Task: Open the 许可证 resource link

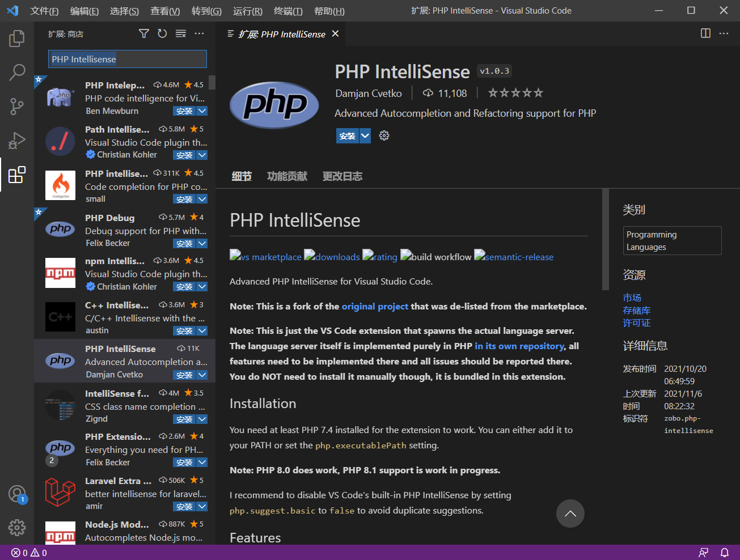Action: coord(637,323)
